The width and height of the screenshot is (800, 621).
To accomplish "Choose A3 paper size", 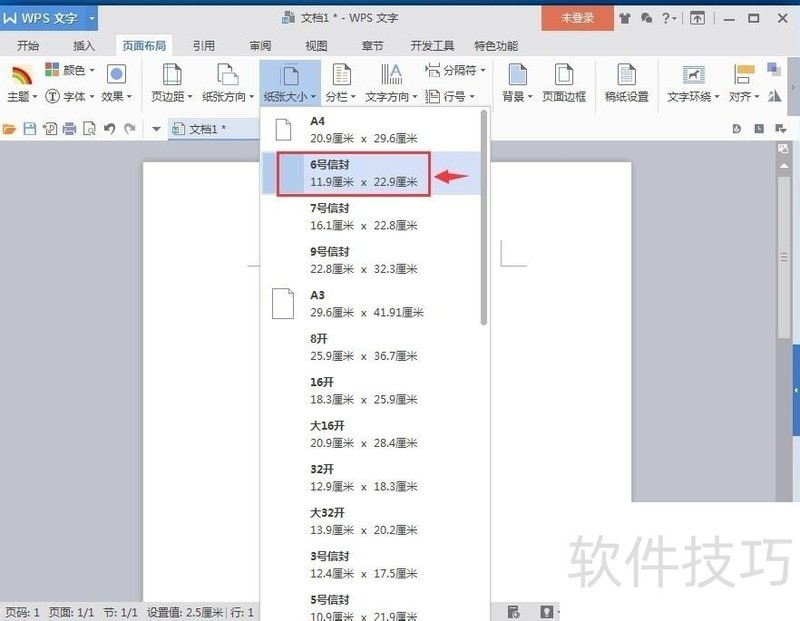I will point(370,304).
